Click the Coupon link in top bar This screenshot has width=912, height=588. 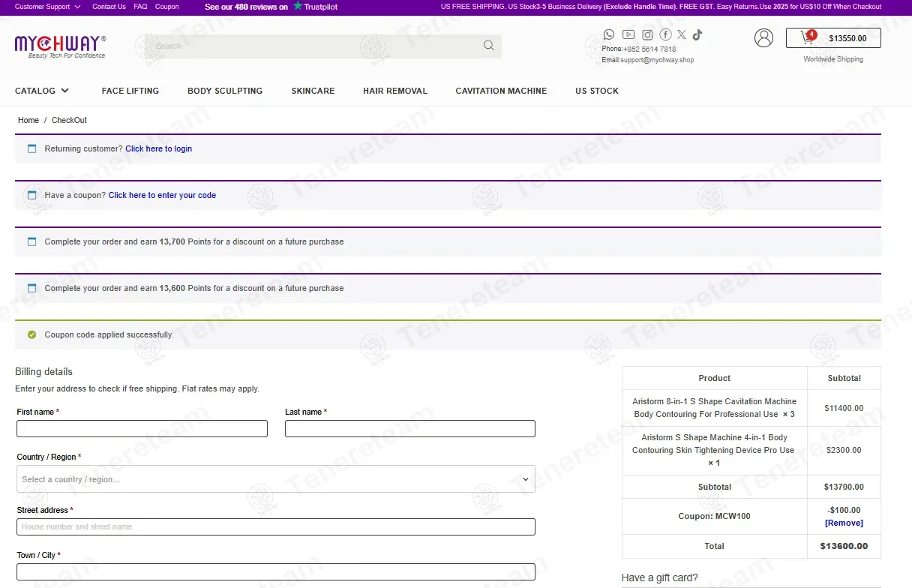167,7
